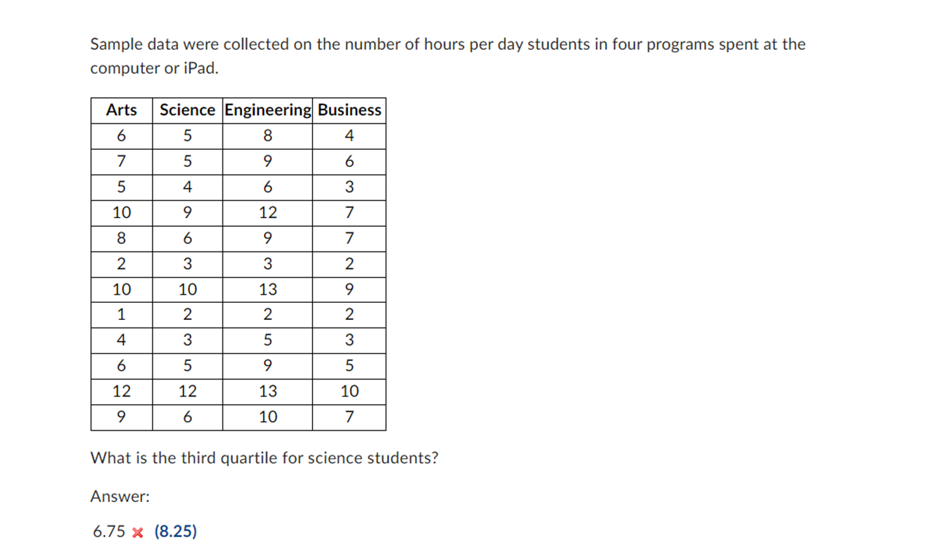Click the Answer: label
The height and width of the screenshot is (560, 943).
coord(120,496)
